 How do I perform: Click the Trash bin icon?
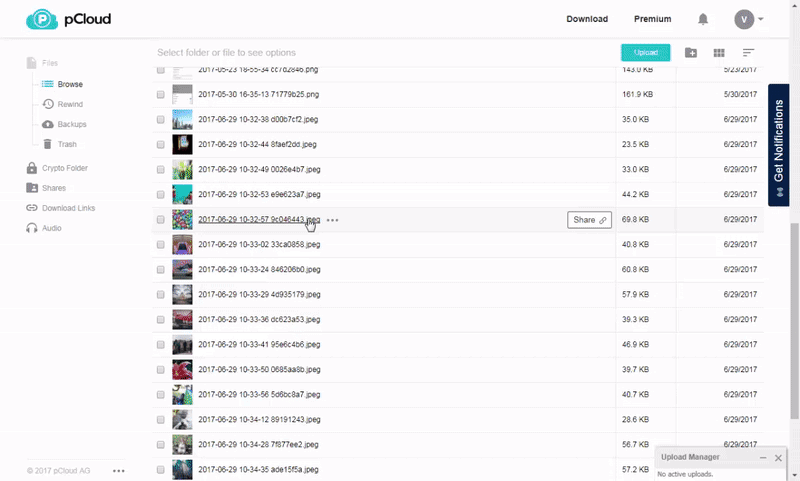coord(47,144)
